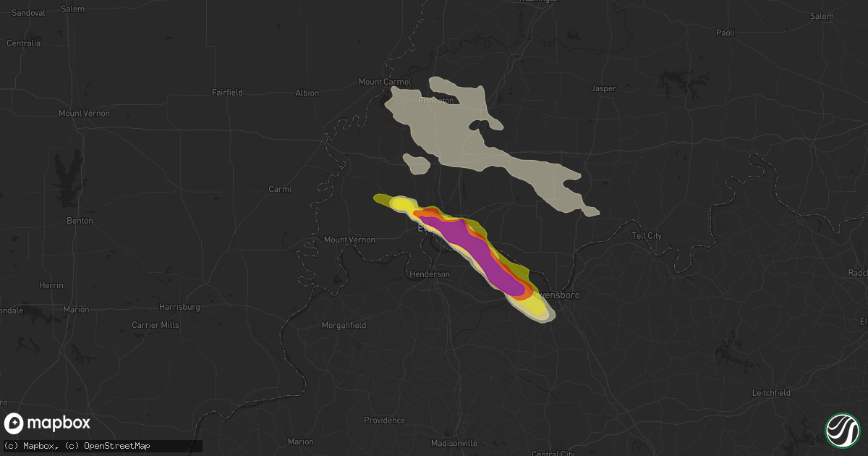Click the Madisonville city label

pos(454,442)
